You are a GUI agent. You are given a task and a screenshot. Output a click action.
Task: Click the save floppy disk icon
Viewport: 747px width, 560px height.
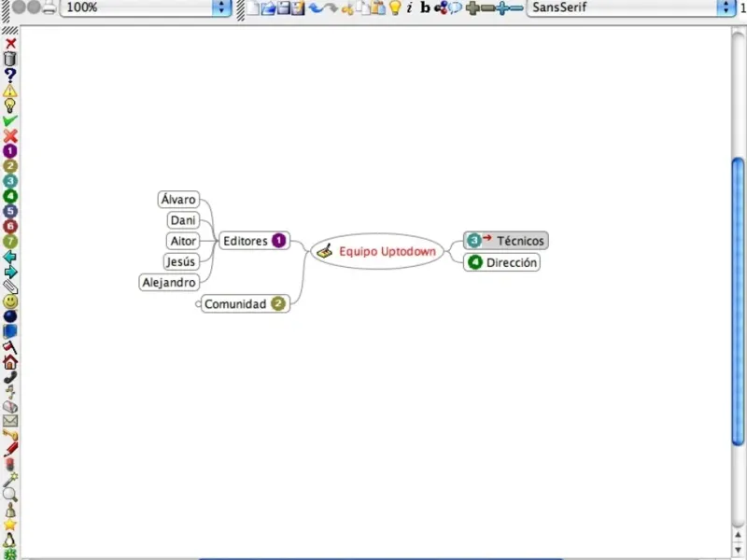click(x=284, y=7)
